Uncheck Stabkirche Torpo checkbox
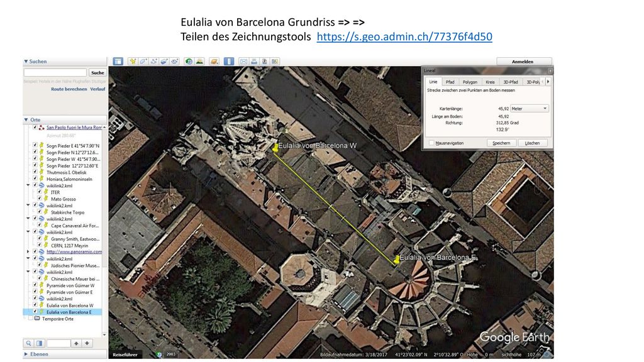 [x=40, y=212]
